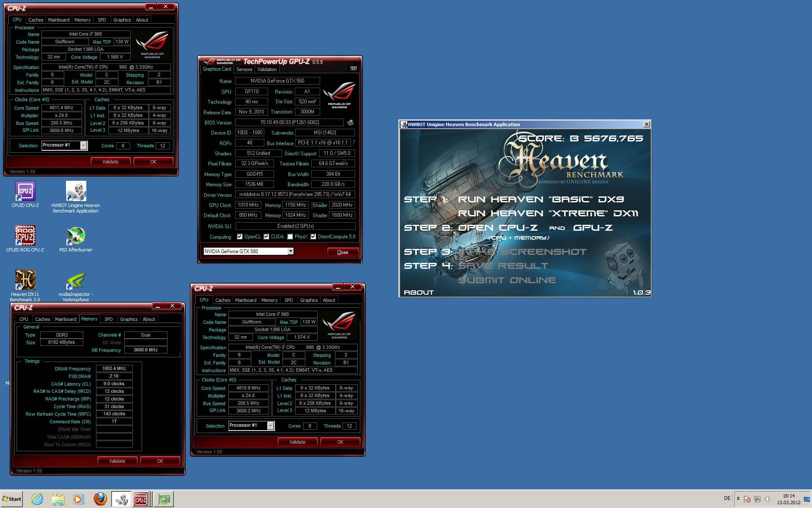Click Validate in memory CPU-Z window
This screenshot has width=812, height=508.
(117, 461)
